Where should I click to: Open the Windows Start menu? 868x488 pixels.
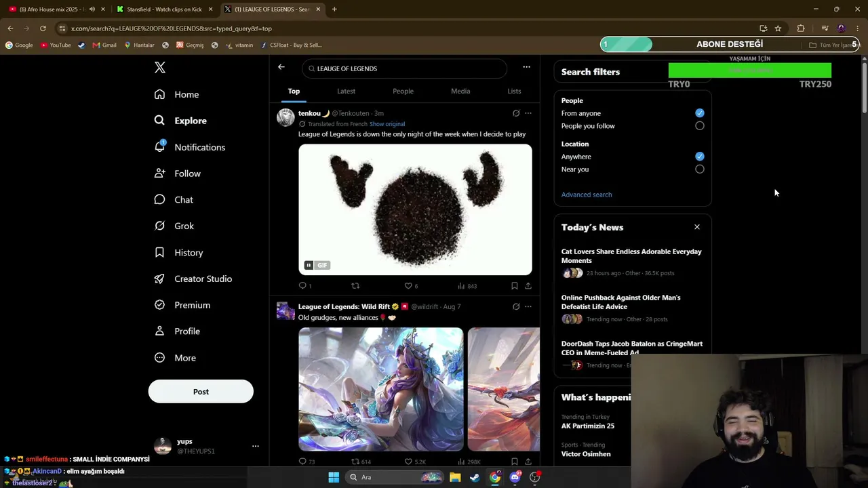click(x=334, y=477)
